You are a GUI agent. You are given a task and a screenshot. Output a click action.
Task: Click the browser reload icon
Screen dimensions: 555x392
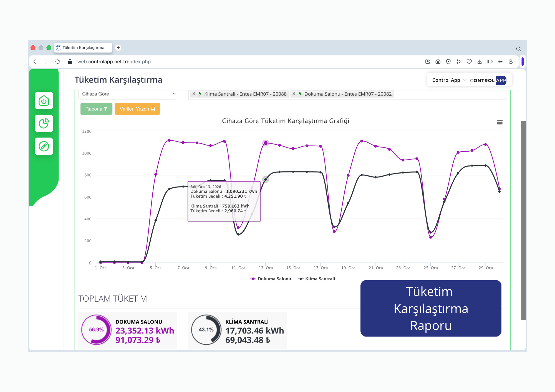pos(57,62)
